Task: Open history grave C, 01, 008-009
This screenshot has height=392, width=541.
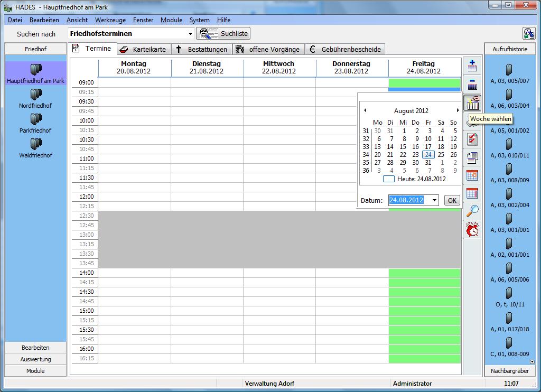Action: [510, 347]
